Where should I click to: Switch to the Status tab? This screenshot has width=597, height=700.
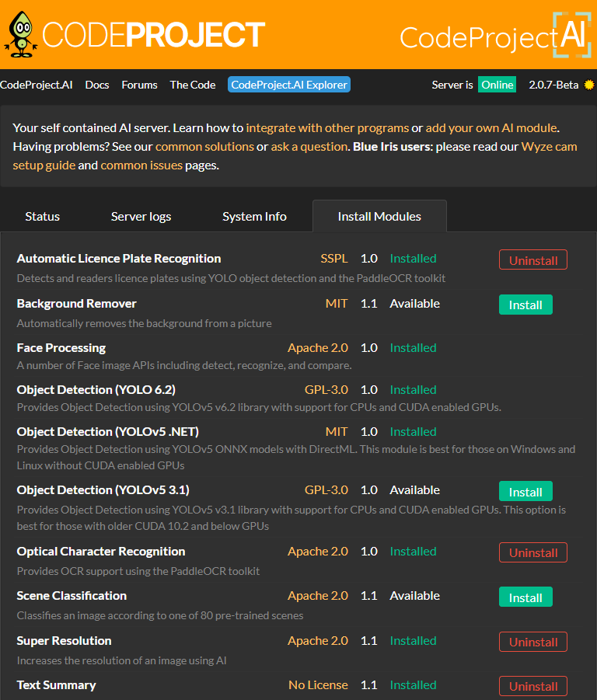[x=43, y=217]
